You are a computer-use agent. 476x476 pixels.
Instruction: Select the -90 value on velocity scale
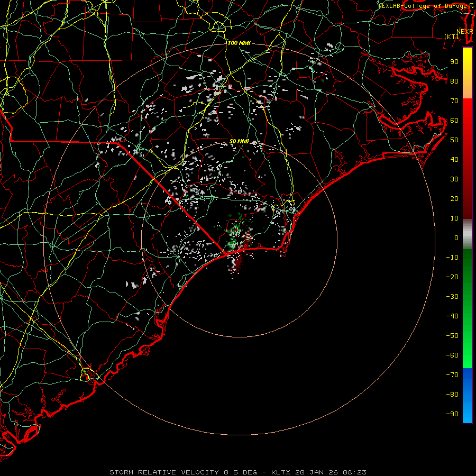click(452, 414)
